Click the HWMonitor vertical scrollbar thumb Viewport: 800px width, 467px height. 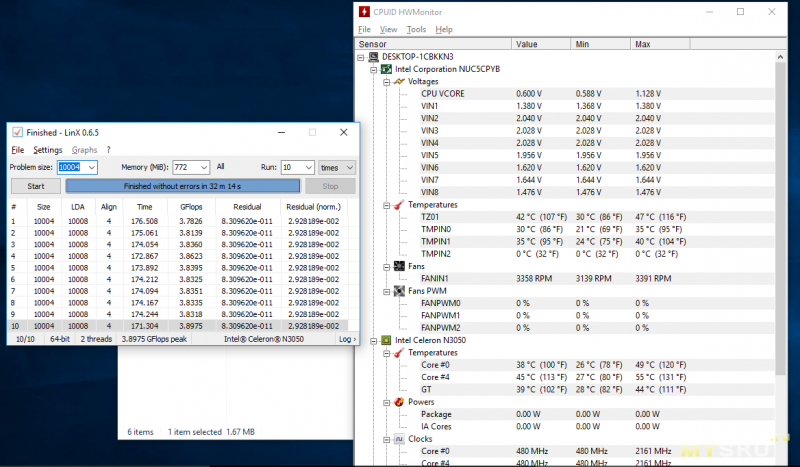point(780,218)
